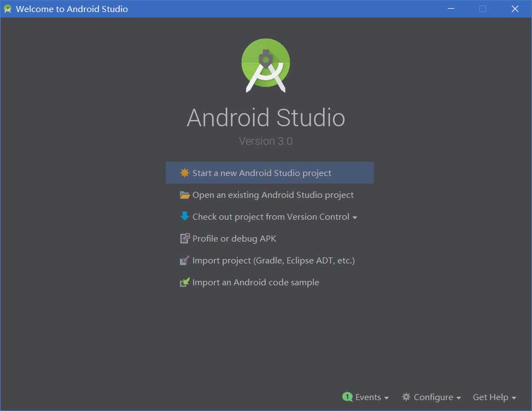532x411 pixels.
Task: Click the green Events notification badge
Action: pyautogui.click(x=347, y=397)
